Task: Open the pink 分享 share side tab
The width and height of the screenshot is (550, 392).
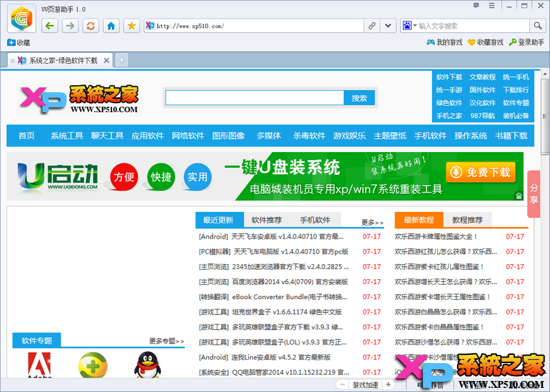Action: pyautogui.click(x=533, y=194)
